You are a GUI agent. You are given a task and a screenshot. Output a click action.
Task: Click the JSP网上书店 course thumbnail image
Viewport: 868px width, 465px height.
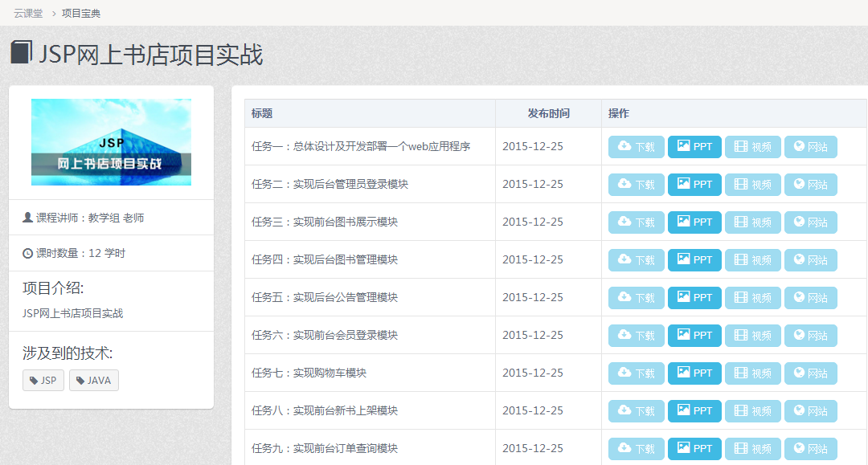tap(111, 142)
